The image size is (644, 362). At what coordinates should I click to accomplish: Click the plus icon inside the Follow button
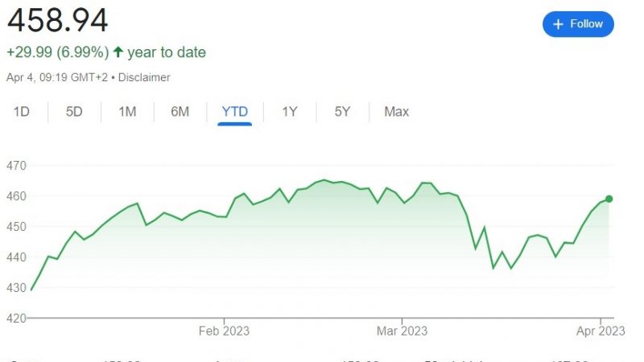point(558,24)
